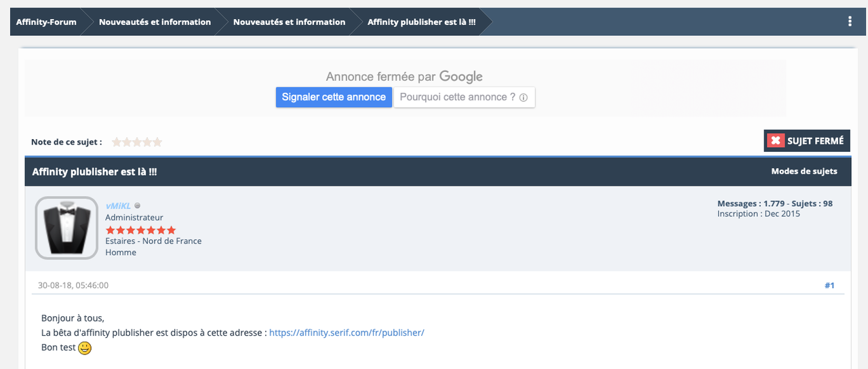Click the Signaler cette annonce button
Viewport: 868px width, 369px height.
[334, 97]
